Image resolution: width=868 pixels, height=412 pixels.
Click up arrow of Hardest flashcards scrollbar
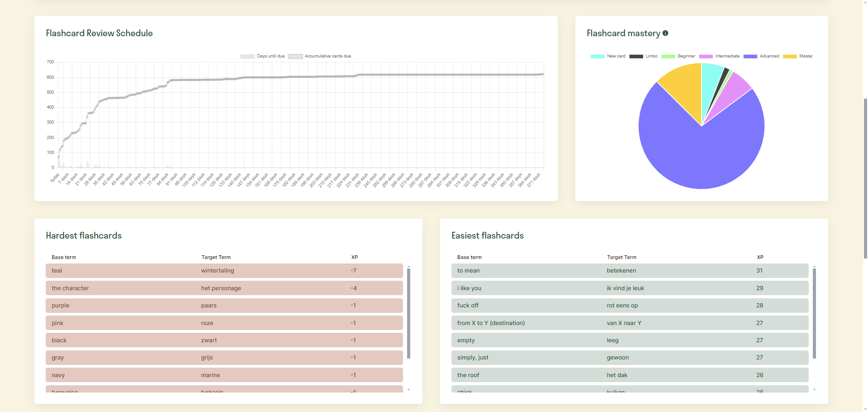pyautogui.click(x=408, y=267)
